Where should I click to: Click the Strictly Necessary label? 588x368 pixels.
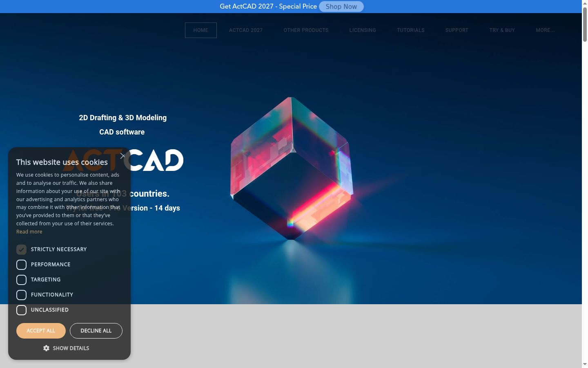59,249
